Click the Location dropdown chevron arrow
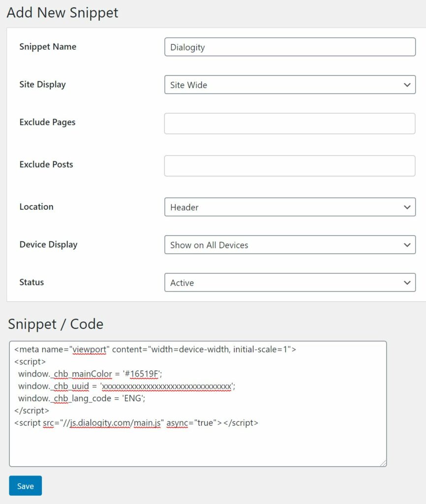 pyautogui.click(x=407, y=207)
